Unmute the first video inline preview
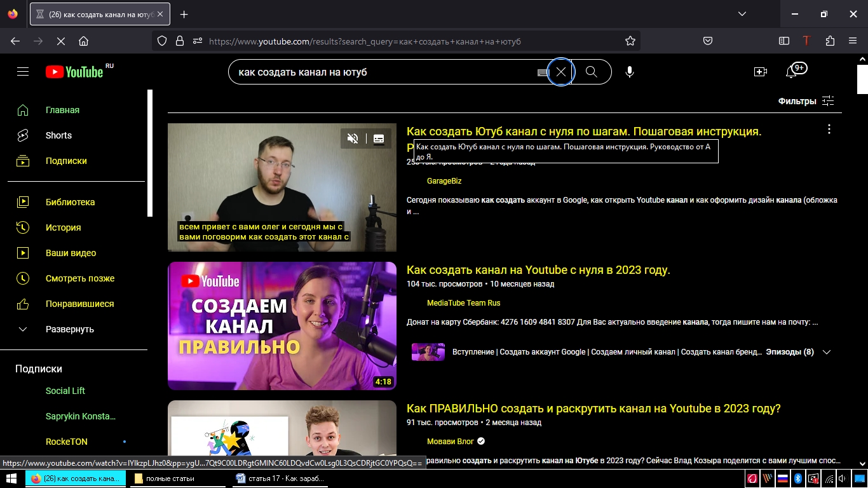Screen dimensions: 868x488 pos(353,139)
